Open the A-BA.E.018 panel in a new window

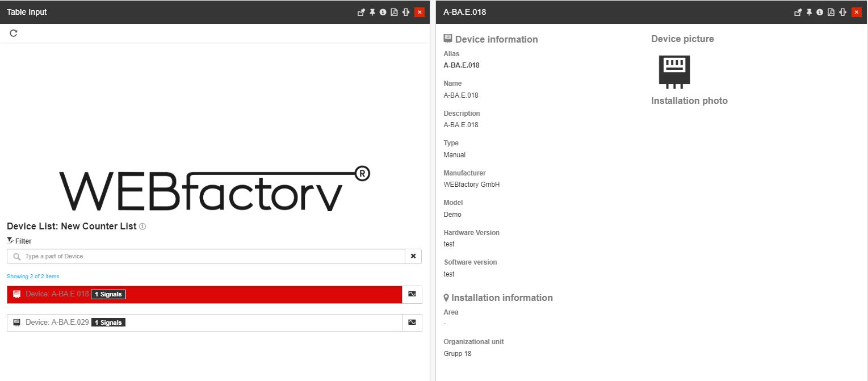point(798,12)
